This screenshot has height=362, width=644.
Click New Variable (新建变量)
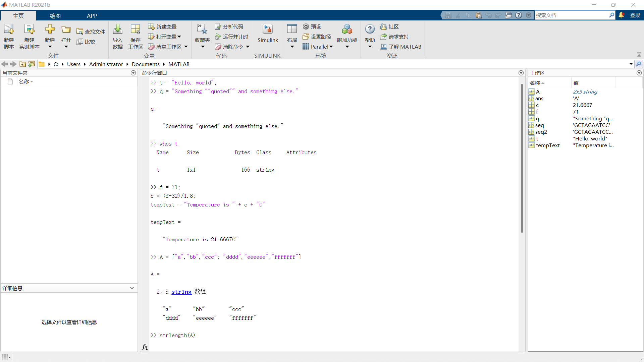(162, 26)
